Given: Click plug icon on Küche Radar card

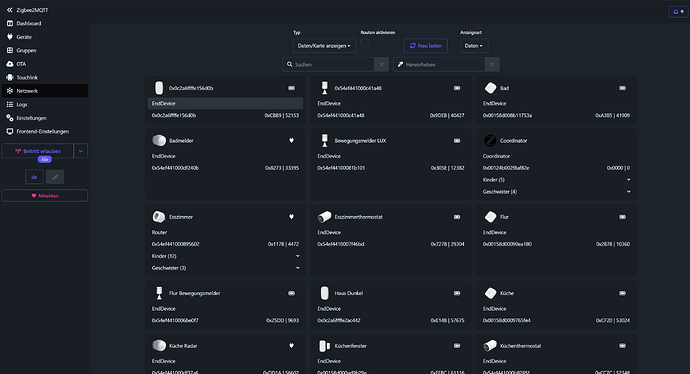Looking at the screenshot, I should pos(291,345).
